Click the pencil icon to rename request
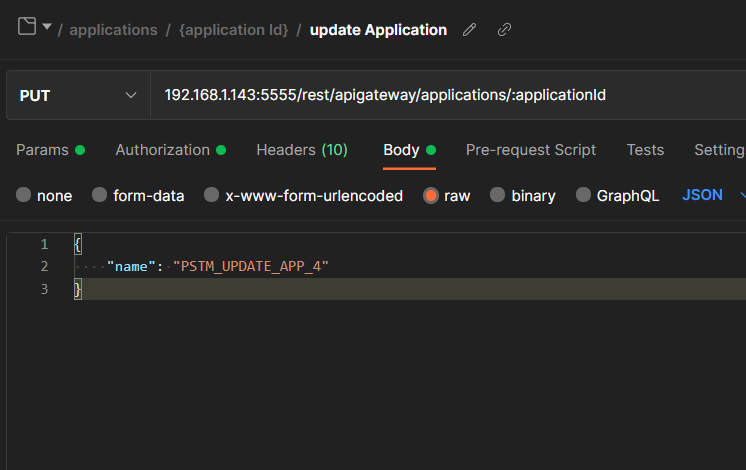This screenshot has height=470, width=746. 470,30
